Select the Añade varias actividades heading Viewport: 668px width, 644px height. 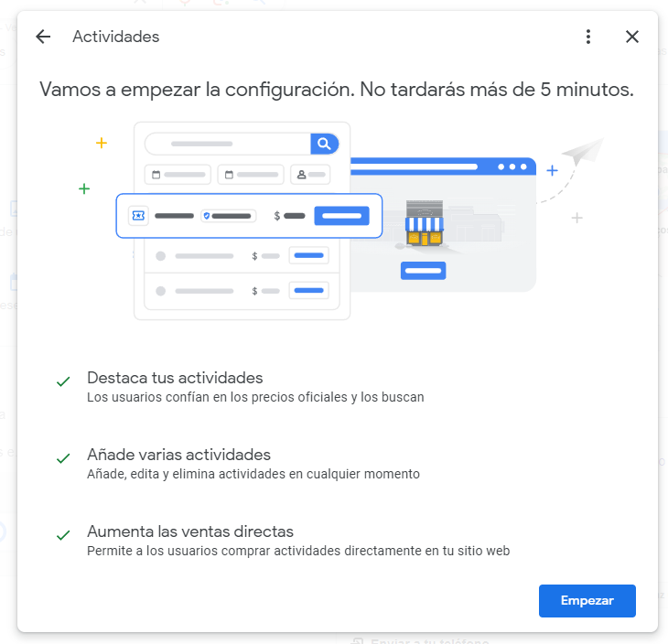(x=178, y=455)
